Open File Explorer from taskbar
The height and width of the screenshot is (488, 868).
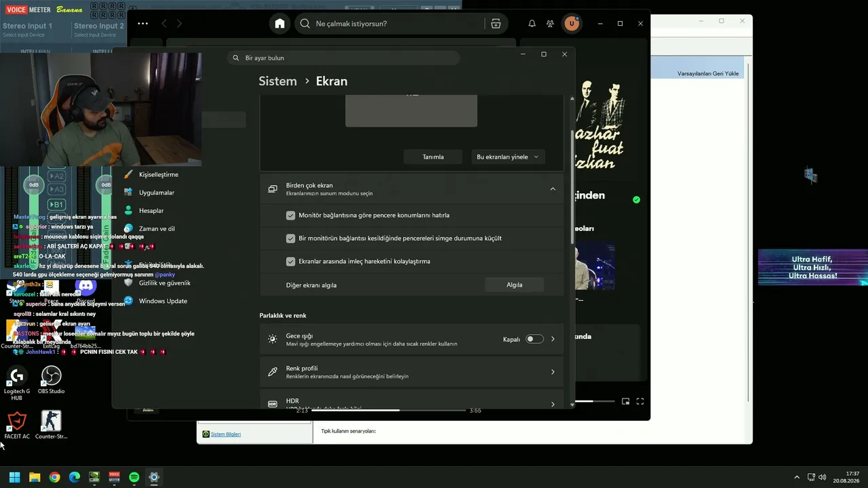pyautogui.click(x=35, y=477)
